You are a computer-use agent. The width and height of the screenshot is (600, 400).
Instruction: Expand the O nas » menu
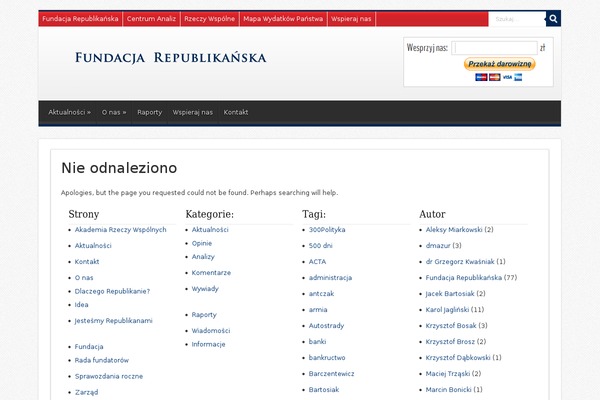pyautogui.click(x=114, y=112)
